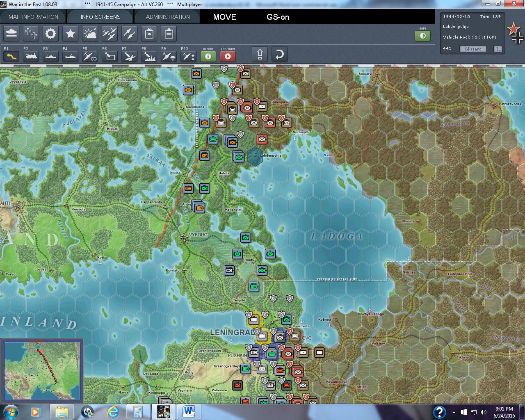Open the MAP INFORMATION tab
The width and height of the screenshot is (525, 420).
(x=33, y=17)
